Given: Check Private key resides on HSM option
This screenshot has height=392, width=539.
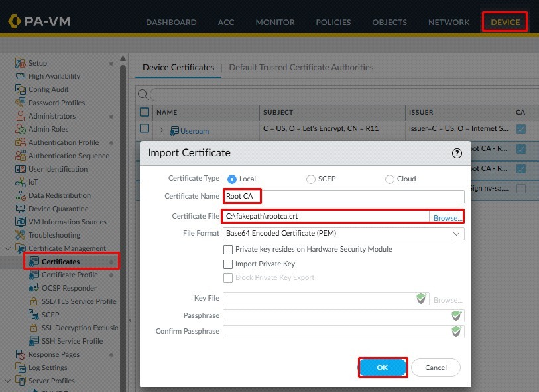Looking at the screenshot, I should (228, 249).
